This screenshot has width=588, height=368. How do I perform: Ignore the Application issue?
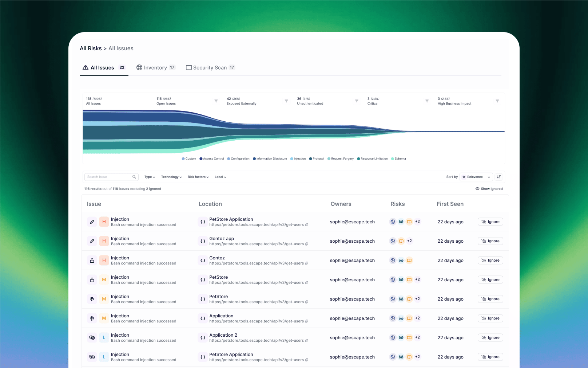pyautogui.click(x=490, y=318)
